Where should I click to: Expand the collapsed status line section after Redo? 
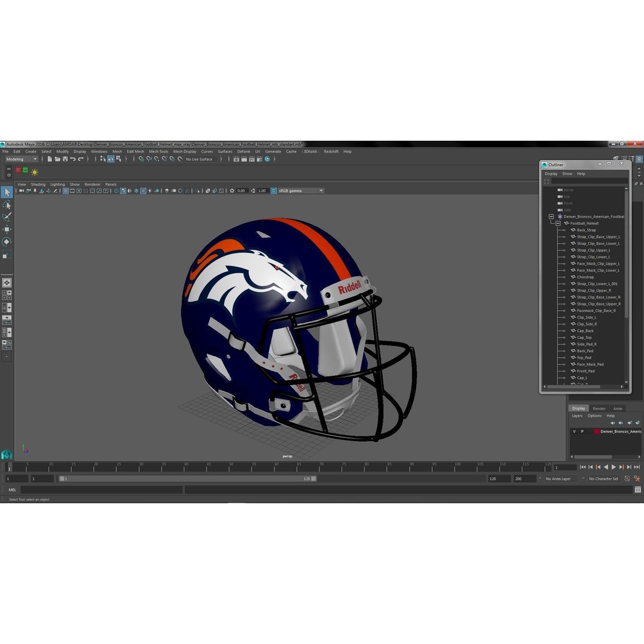[88, 159]
